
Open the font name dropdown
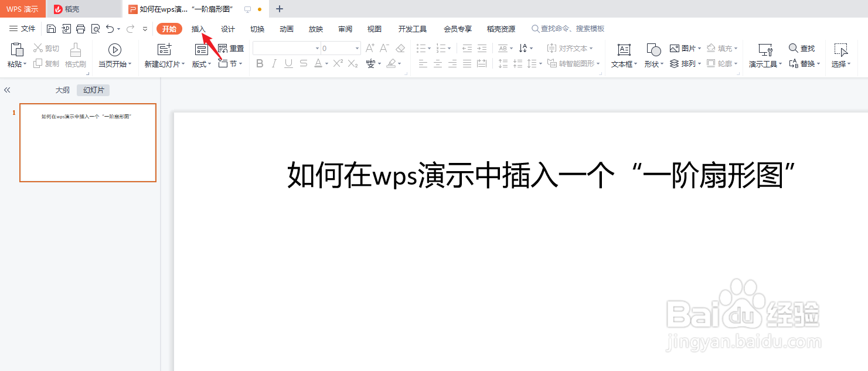coord(317,49)
